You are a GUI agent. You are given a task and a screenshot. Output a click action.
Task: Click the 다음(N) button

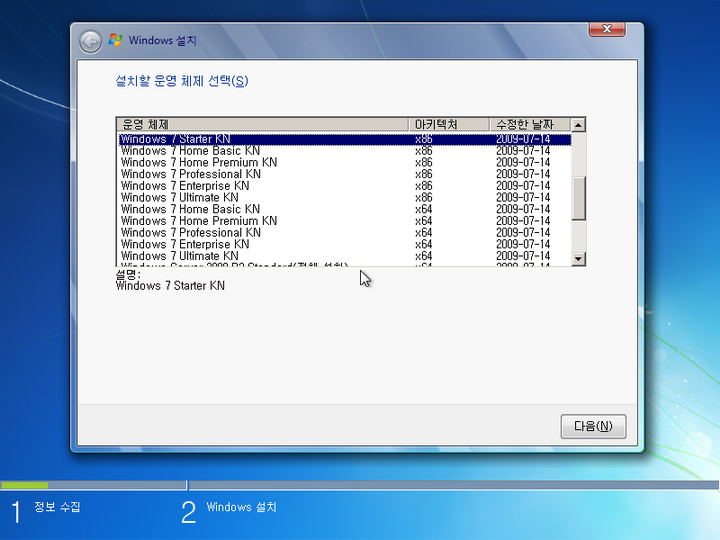click(x=593, y=426)
